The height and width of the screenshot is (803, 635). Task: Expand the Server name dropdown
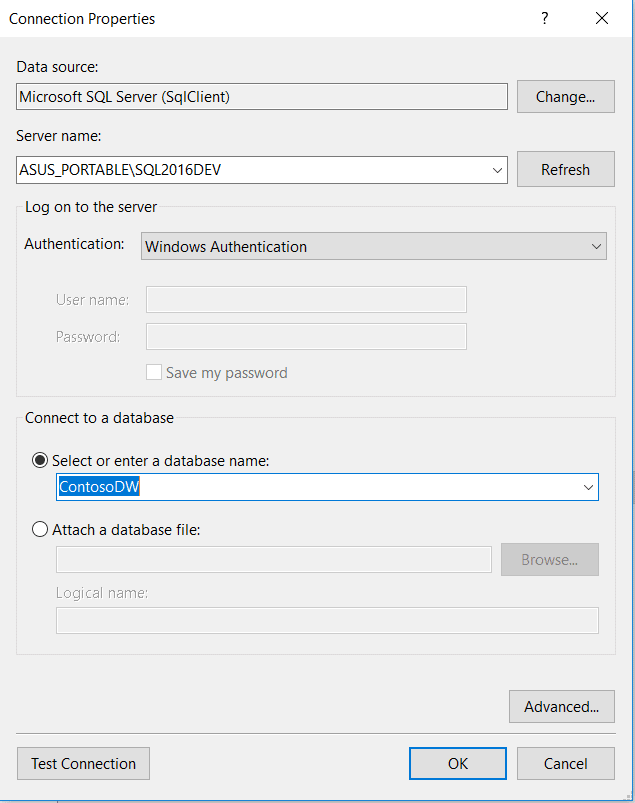click(498, 170)
